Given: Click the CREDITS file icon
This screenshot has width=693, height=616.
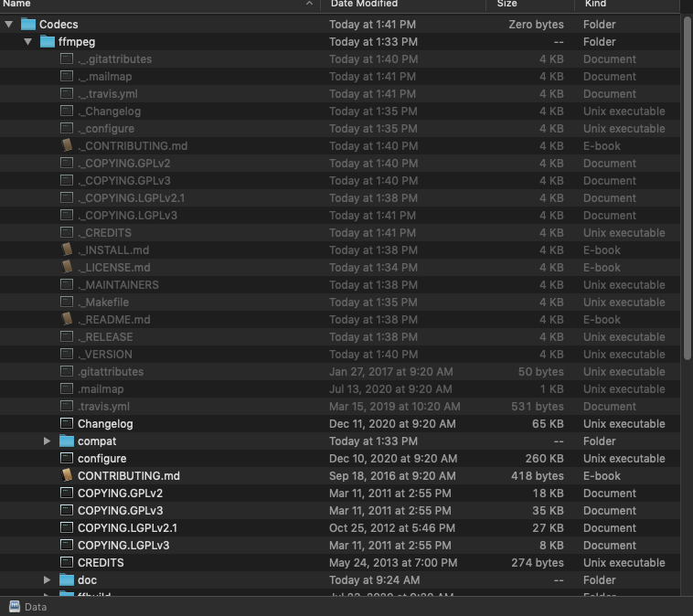Looking at the screenshot, I should click(67, 562).
